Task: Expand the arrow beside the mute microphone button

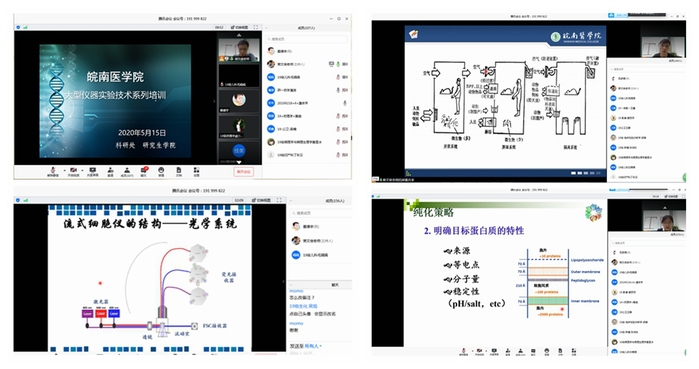Action: 65,171
